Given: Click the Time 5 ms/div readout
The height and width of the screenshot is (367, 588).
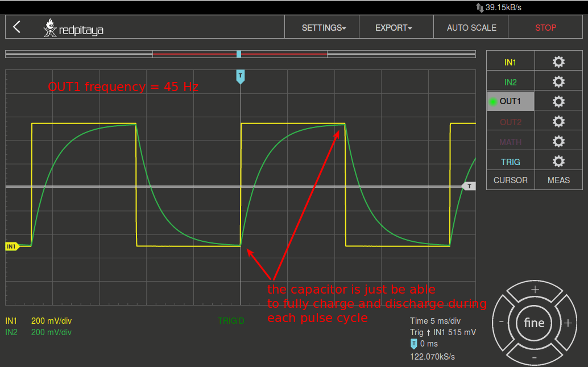Looking at the screenshot, I should tap(435, 321).
